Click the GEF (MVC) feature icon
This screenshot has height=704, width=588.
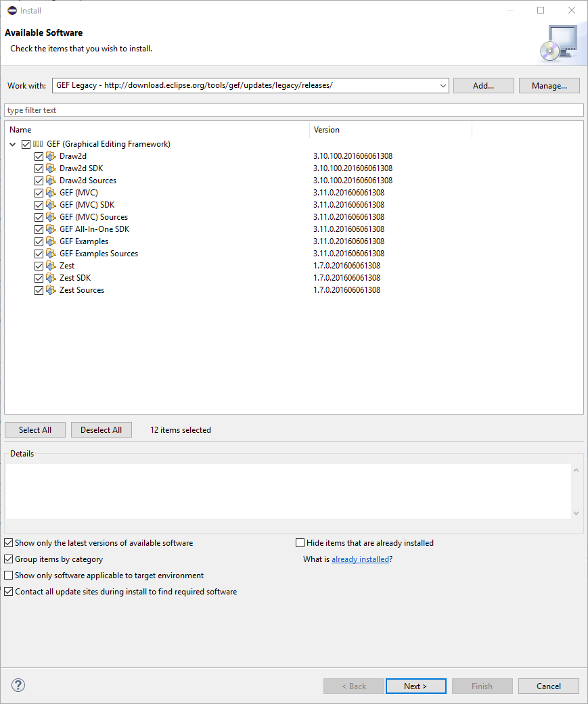point(51,193)
